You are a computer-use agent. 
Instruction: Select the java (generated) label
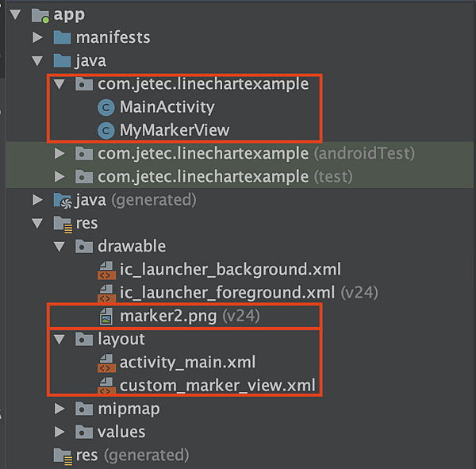coord(136,200)
